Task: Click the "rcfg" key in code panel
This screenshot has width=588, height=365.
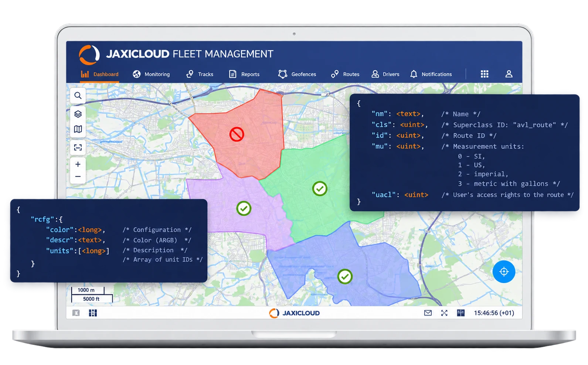Action: tap(42, 219)
